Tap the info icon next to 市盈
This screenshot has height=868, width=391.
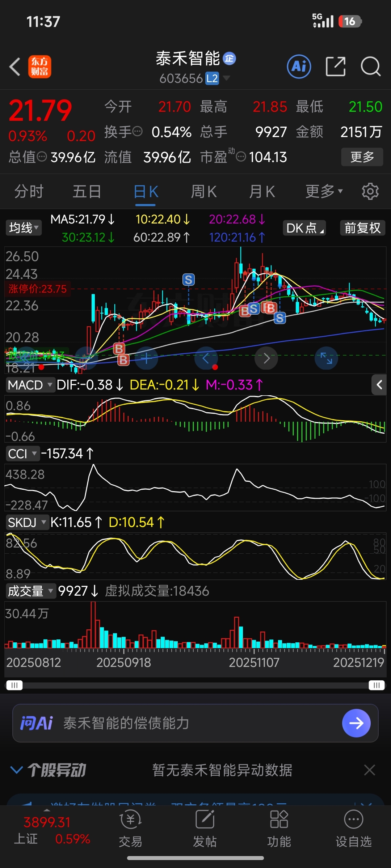tap(241, 157)
